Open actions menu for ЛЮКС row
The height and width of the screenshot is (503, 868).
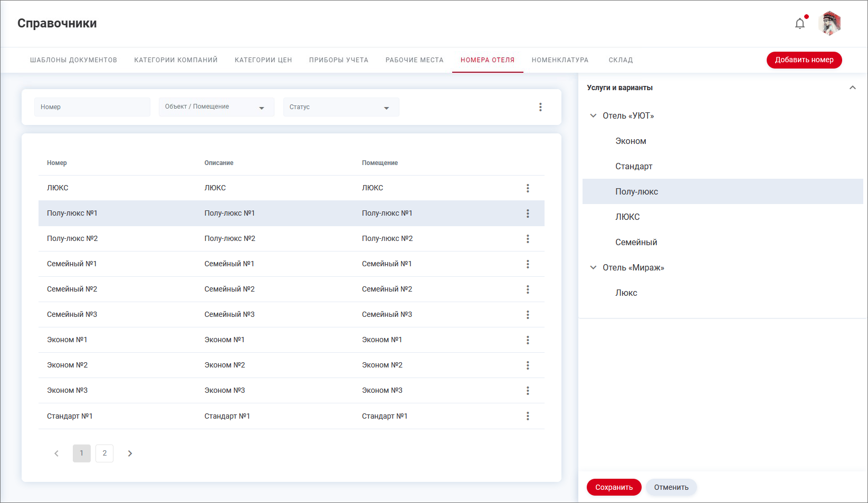coord(528,188)
